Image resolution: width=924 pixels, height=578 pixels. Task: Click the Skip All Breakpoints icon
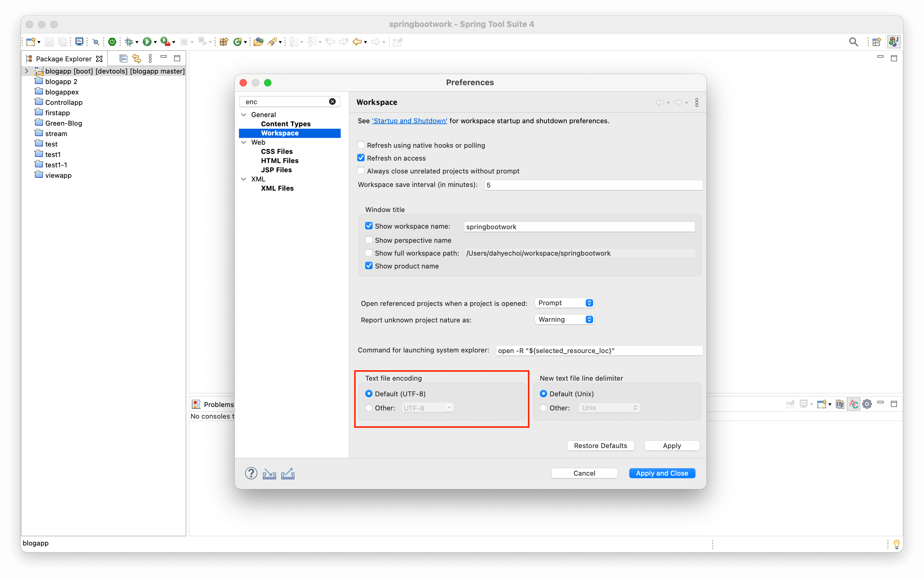(96, 42)
